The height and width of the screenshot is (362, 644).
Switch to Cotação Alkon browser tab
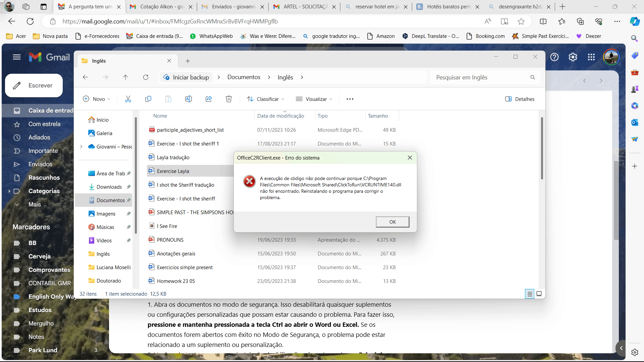click(162, 7)
